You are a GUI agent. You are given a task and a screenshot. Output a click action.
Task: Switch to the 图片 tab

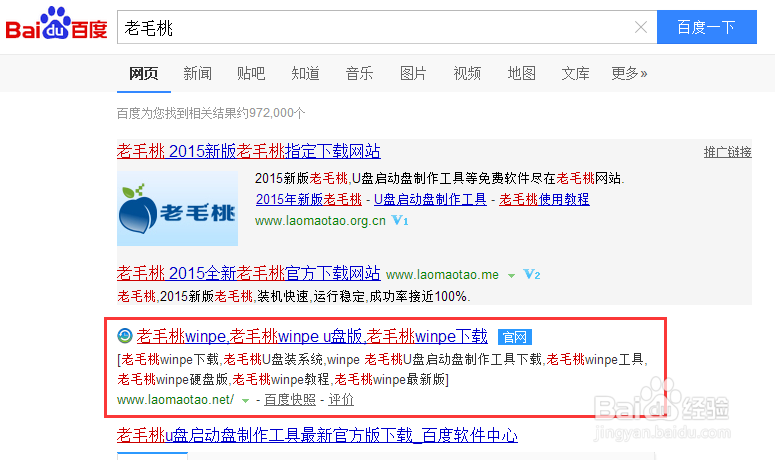413,74
